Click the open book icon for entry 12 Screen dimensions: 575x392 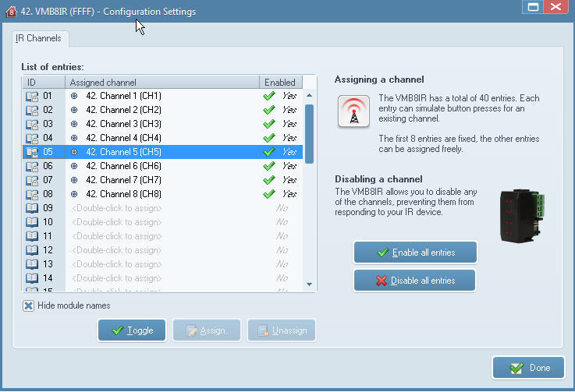32,250
